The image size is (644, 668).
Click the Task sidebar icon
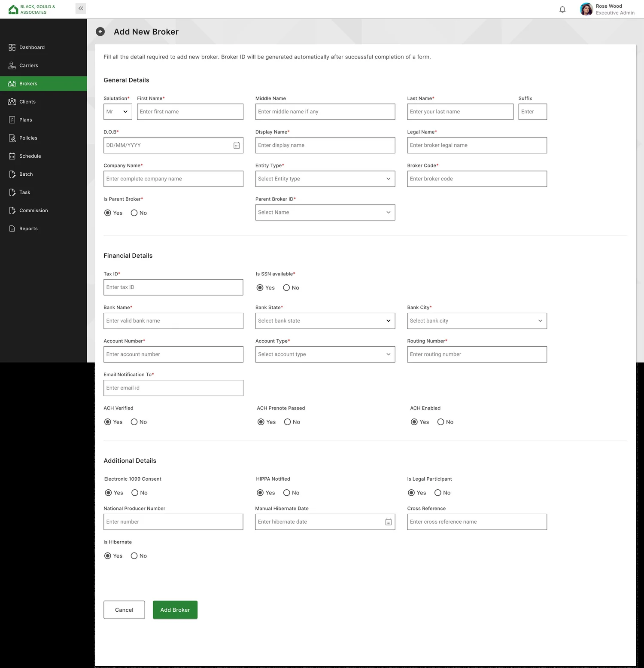12,192
